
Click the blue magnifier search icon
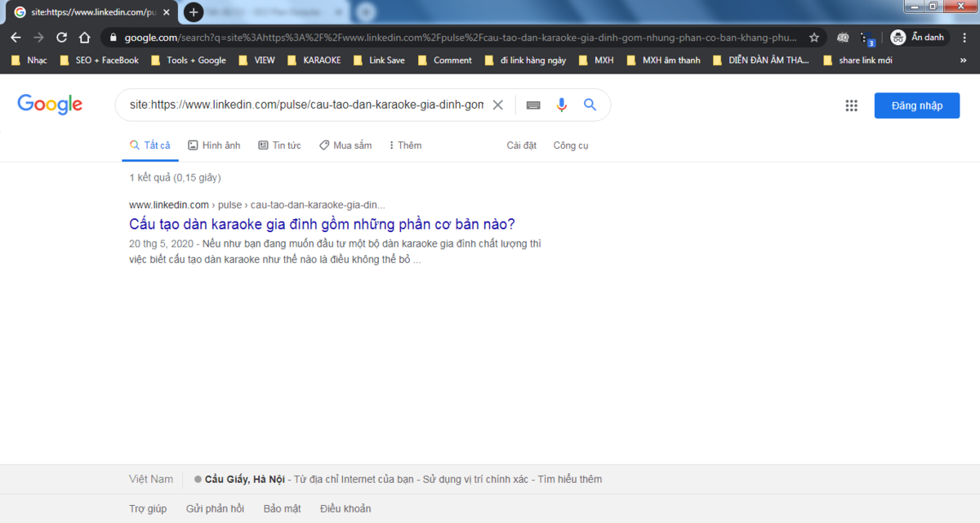pyautogui.click(x=590, y=105)
